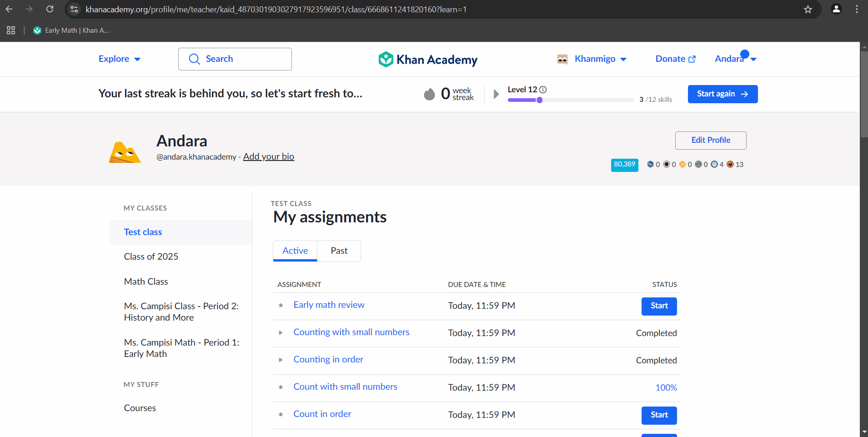Select Test class in My Classes

[181, 232]
